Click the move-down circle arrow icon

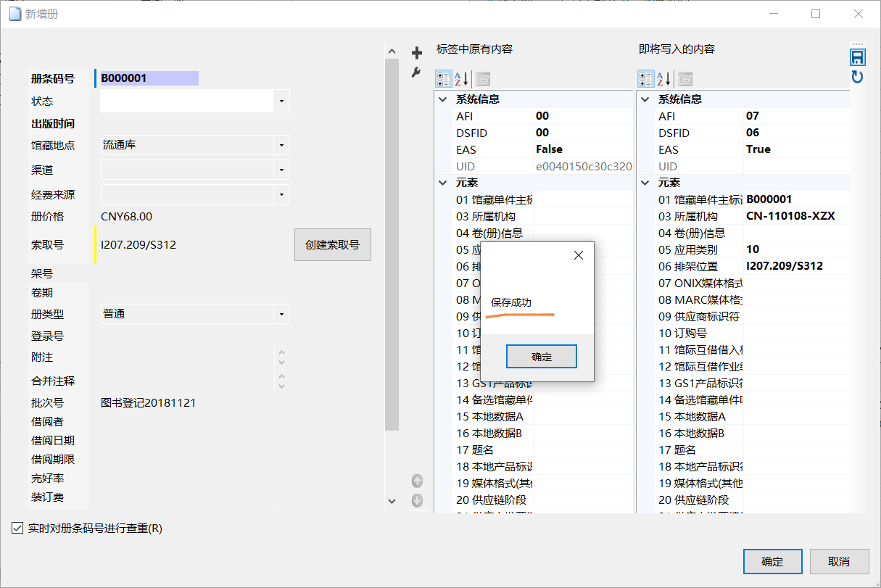point(417,500)
